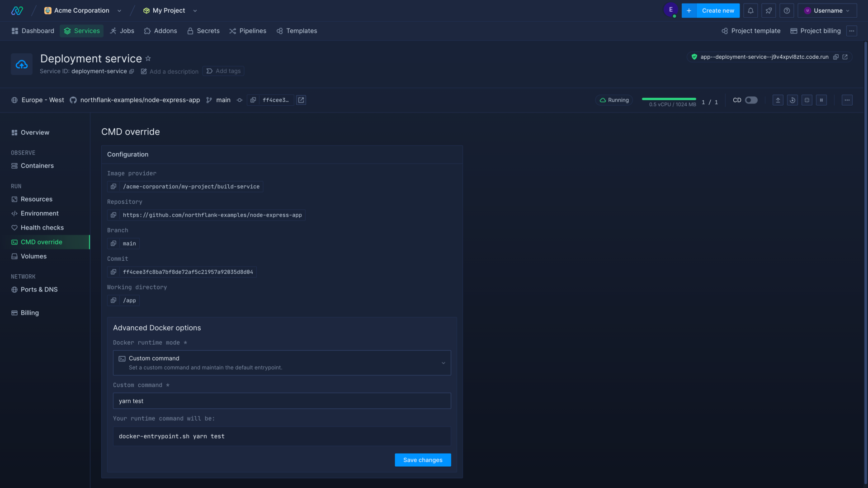Click the docker-entrypoint.sh yarn test text
This screenshot has width=868, height=488.
click(171, 436)
